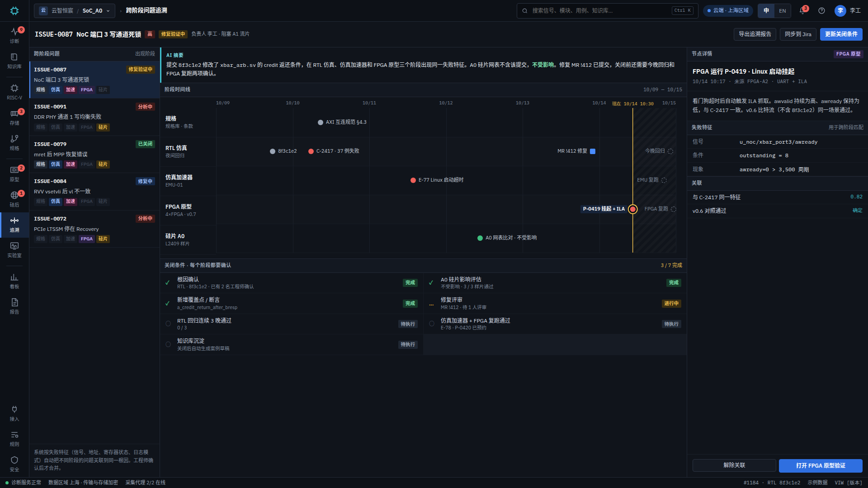
Task: Toggle 根因确认 checkmark
Action: coord(168,282)
